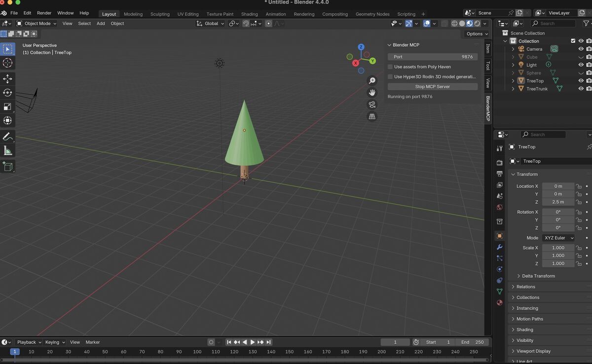Activate the Annotate tool
This screenshot has width=592, height=364.
(x=7, y=137)
